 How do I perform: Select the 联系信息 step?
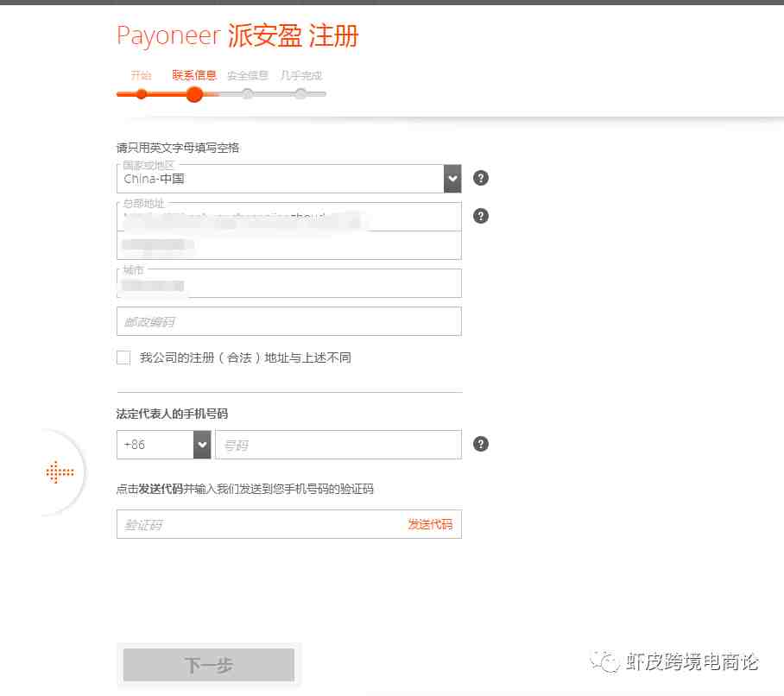tap(194, 75)
